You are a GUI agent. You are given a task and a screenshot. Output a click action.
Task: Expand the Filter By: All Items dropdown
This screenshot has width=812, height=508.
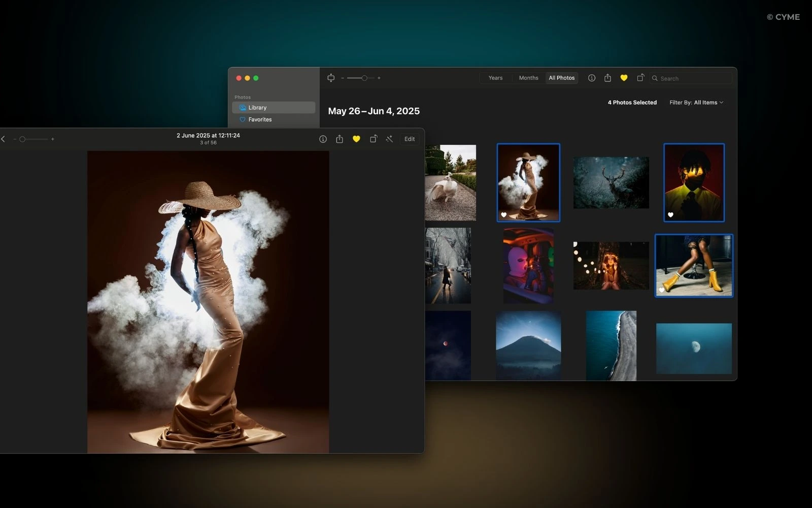point(696,103)
